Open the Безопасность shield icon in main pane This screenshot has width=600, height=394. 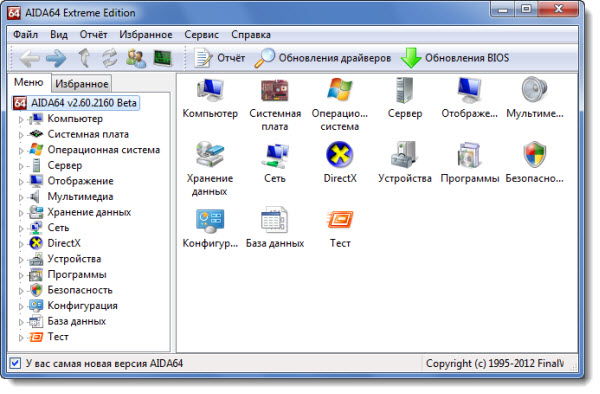tap(535, 155)
